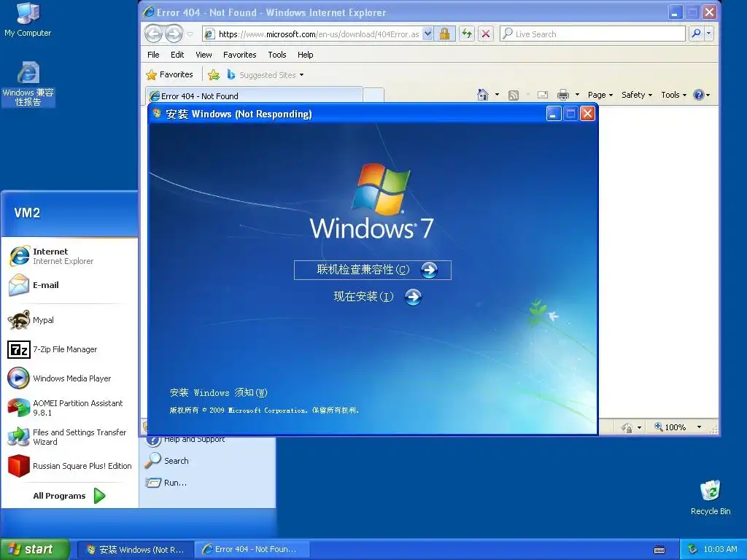
Task: Expand the Safety dropdown menu
Action: [x=636, y=95]
